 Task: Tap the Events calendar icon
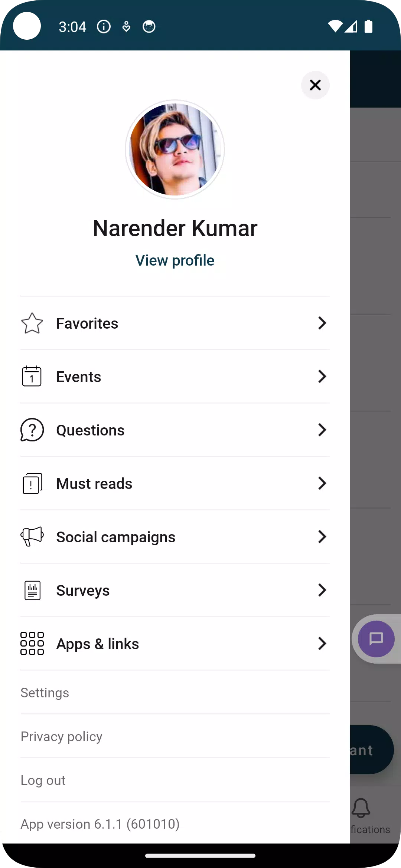click(32, 377)
